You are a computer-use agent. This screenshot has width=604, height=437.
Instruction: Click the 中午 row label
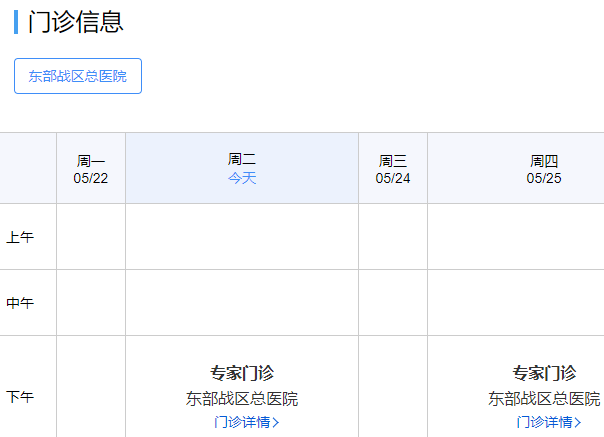(x=20, y=303)
